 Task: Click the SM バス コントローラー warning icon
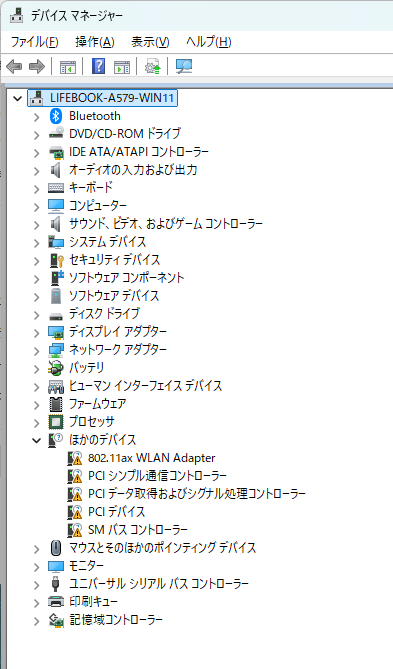75,530
